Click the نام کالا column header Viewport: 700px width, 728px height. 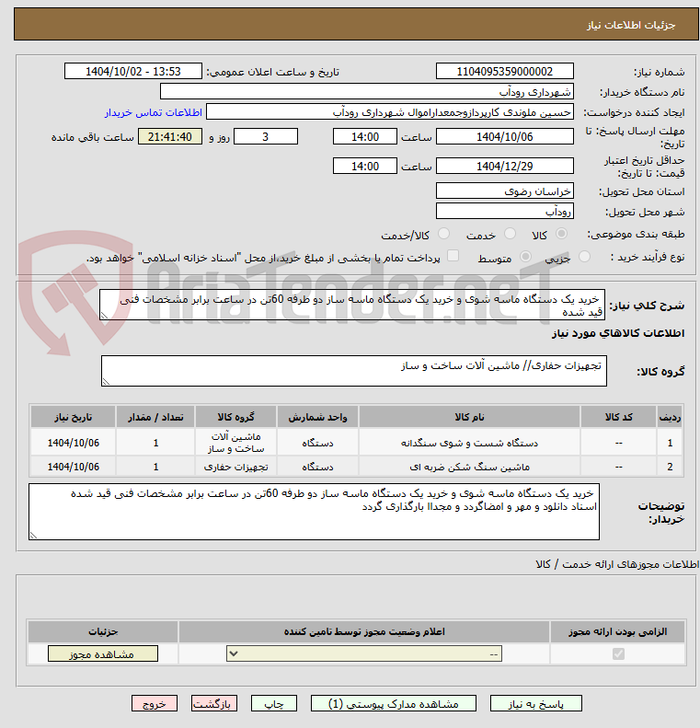click(469, 417)
